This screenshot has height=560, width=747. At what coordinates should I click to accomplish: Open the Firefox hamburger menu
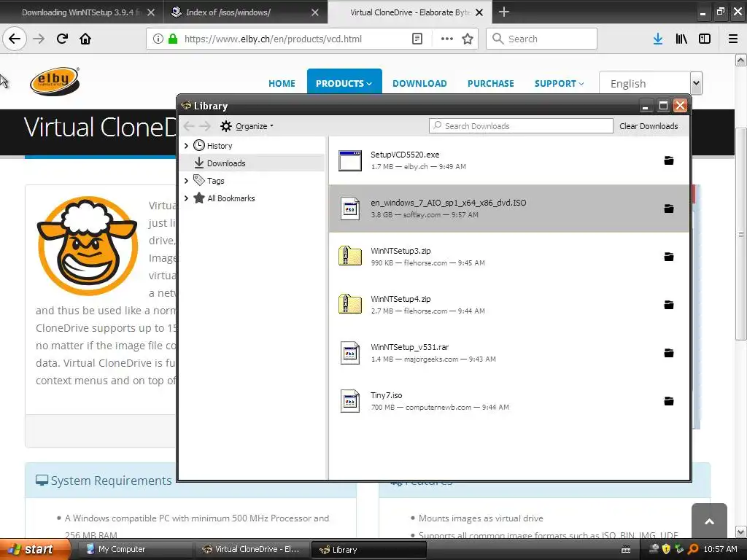pos(733,39)
